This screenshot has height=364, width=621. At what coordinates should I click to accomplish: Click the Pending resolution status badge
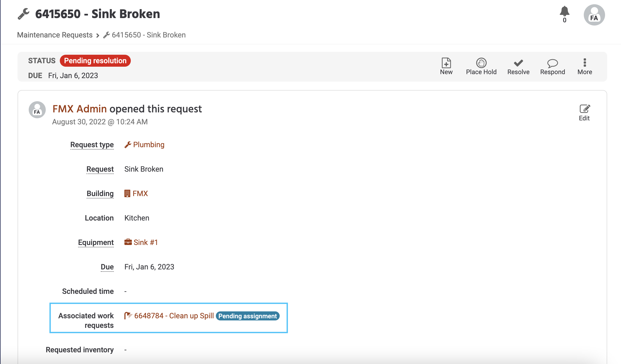pos(95,61)
